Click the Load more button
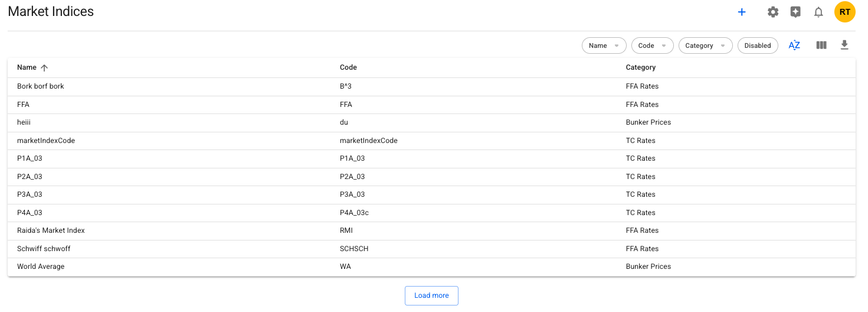Screen dimensions: 868x312 pos(431,295)
